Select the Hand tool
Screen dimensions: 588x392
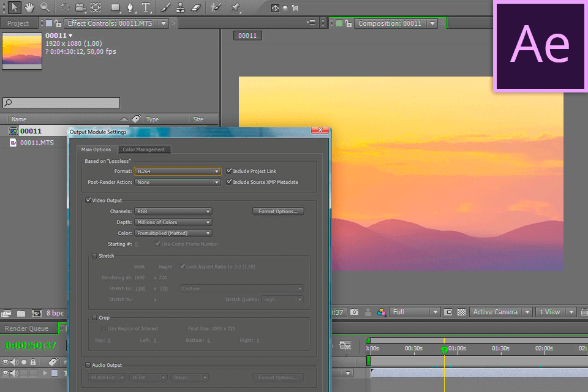point(29,7)
